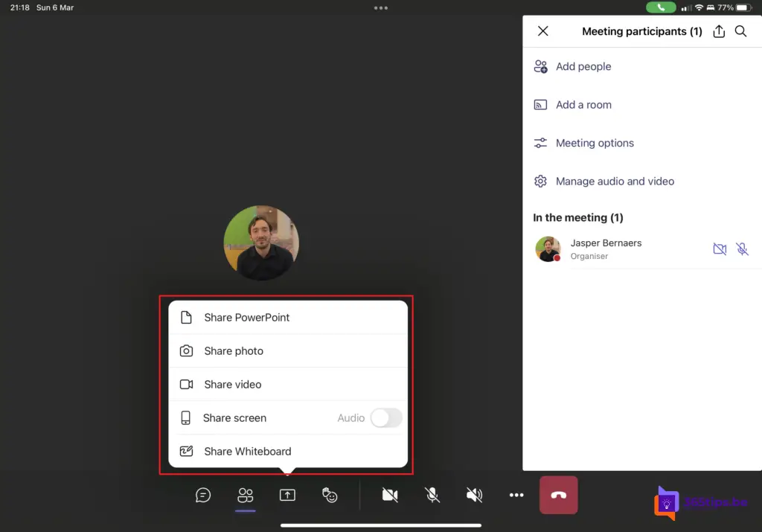Tap the clock showing 21:18
Screen dimensions: 762x532
tap(19, 7)
